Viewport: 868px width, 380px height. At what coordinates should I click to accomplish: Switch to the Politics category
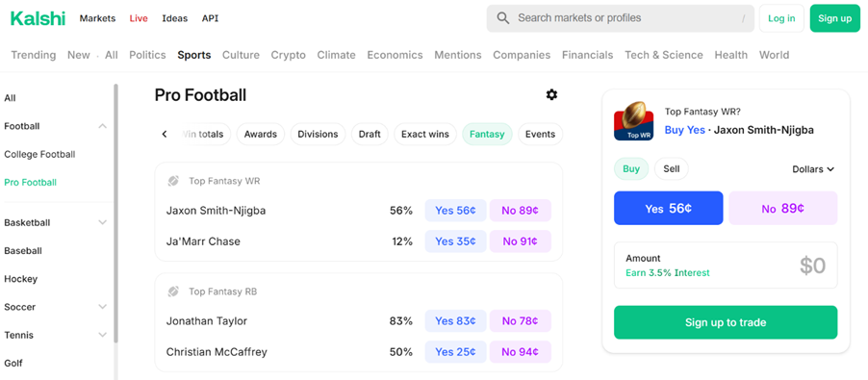point(147,55)
